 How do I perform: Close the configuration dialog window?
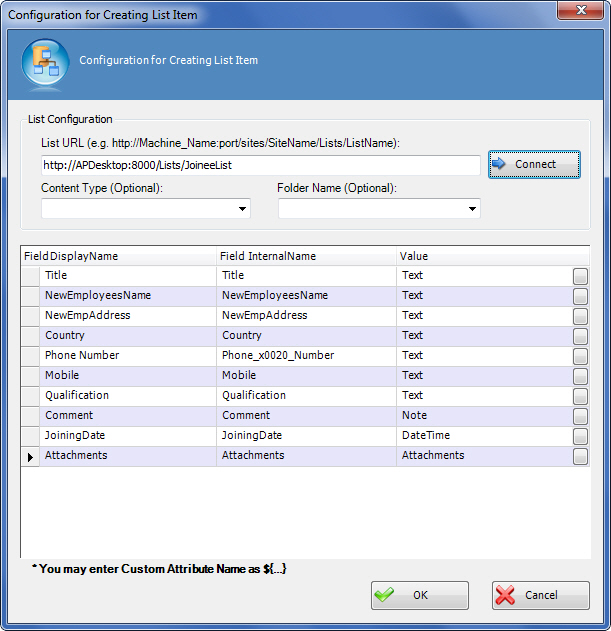(x=583, y=14)
